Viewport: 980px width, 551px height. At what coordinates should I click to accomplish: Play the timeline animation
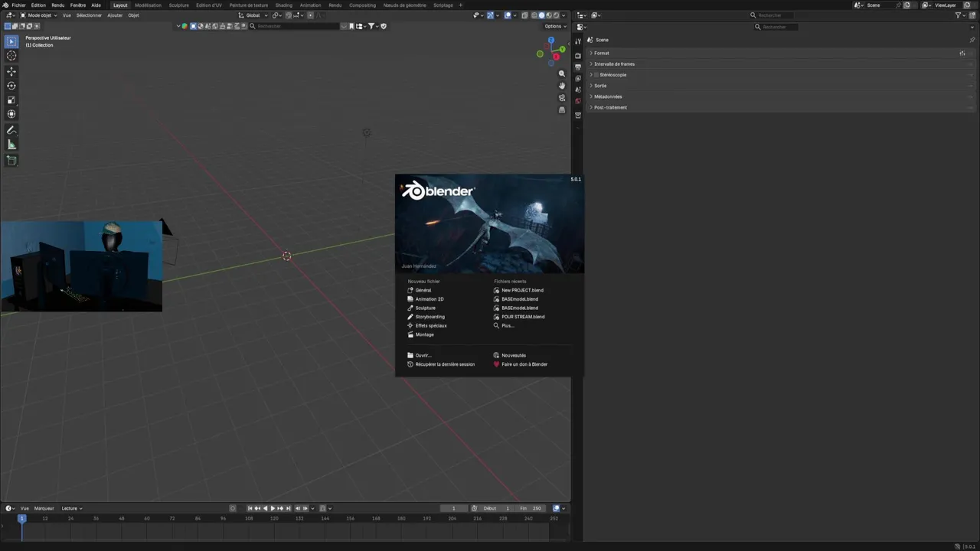[273, 508]
